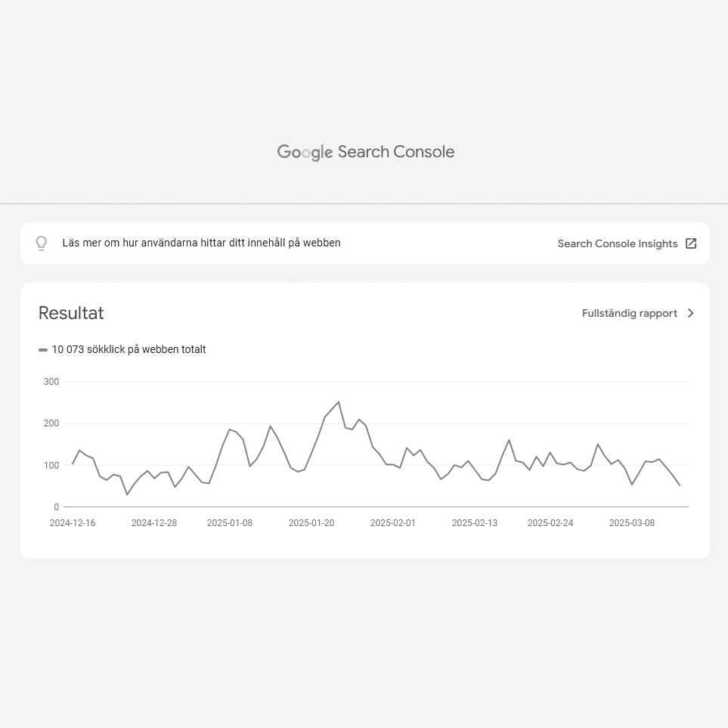This screenshot has height=728, width=728.
Task: Select the 2025-02-24 date label
Action: pos(550,523)
